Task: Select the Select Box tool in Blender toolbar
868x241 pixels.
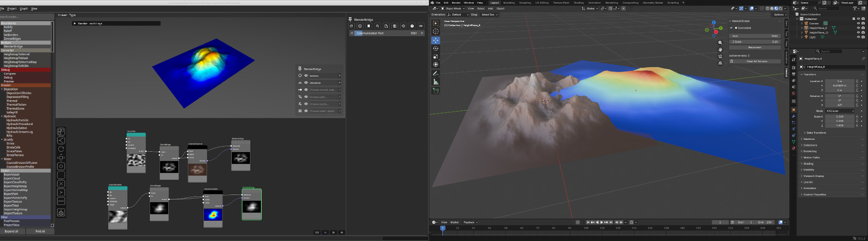Action: pos(435,23)
